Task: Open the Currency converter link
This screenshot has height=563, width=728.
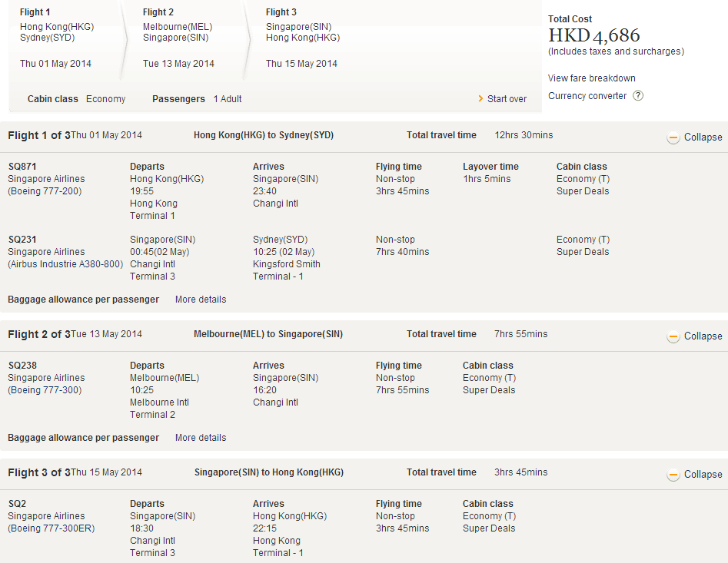Action: pos(587,96)
